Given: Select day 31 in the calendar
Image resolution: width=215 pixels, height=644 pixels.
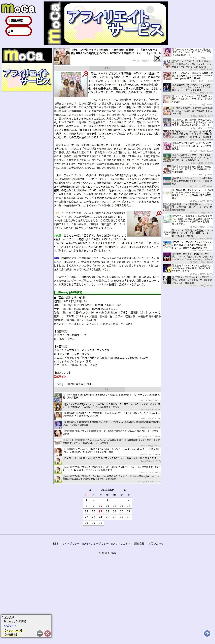Looking at the screenshot, I should click(x=100, y=523).
